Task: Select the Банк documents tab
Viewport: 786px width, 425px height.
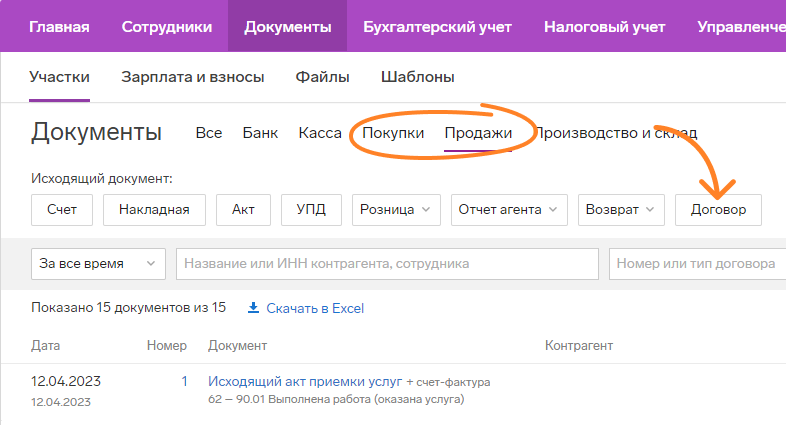Action: tap(260, 133)
